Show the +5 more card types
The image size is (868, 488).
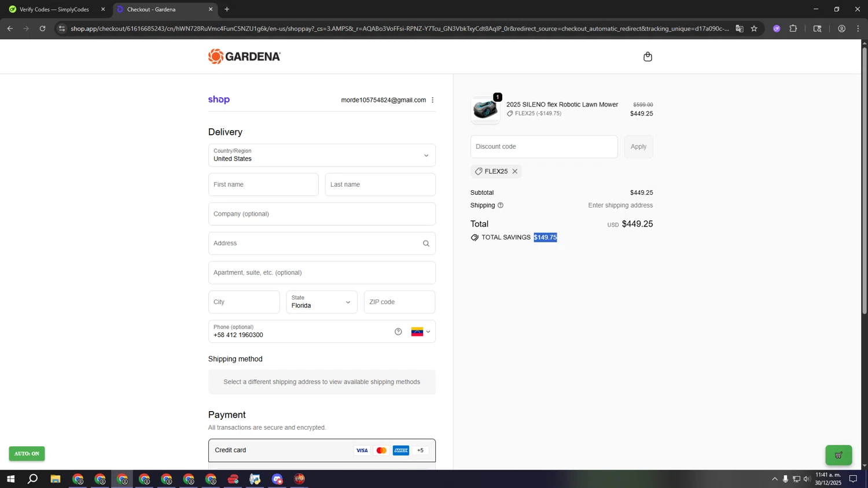(420, 450)
